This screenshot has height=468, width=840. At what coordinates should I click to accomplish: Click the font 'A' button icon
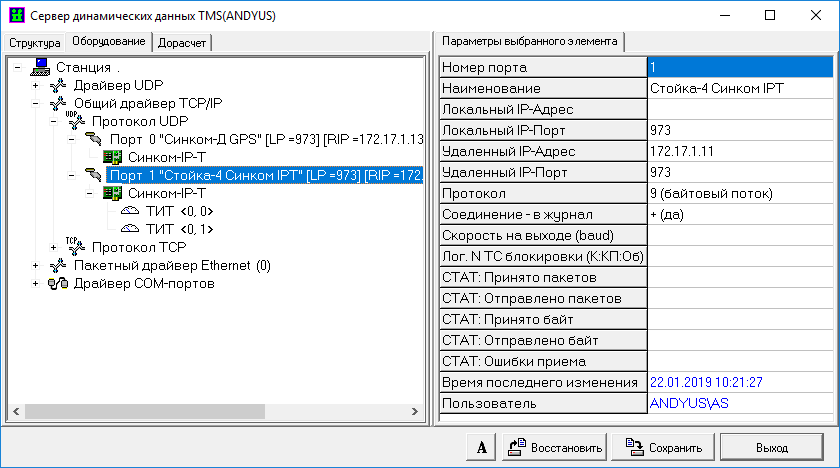click(481, 447)
